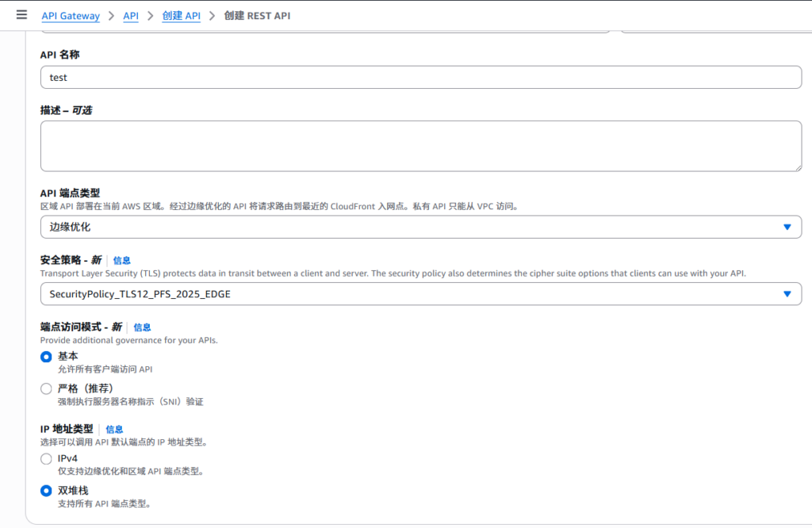Click the blue arrow in the 边缘优化 dropdown

(787, 227)
